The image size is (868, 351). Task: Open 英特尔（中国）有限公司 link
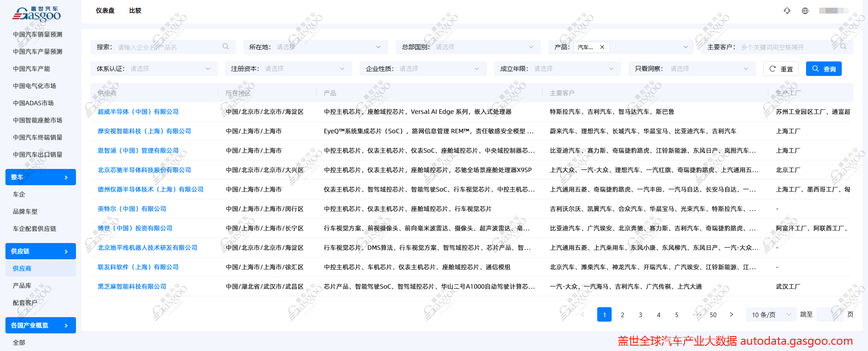[x=132, y=209]
